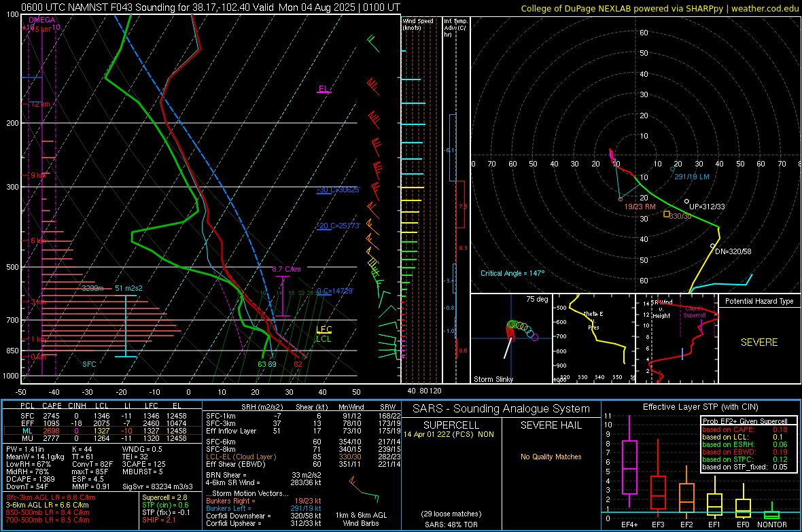Click the 0 C=14729' height label
The image size is (802, 532).
[x=336, y=291]
